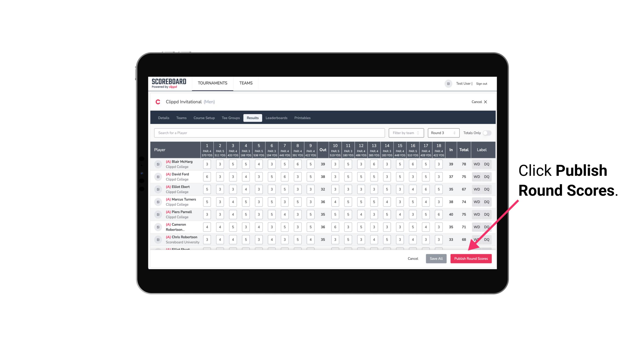
Task: Switch to the Printables tab
Action: click(x=303, y=118)
